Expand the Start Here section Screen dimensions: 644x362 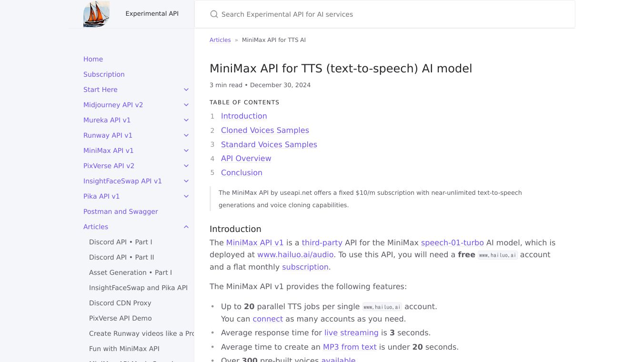click(x=186, y=90)
